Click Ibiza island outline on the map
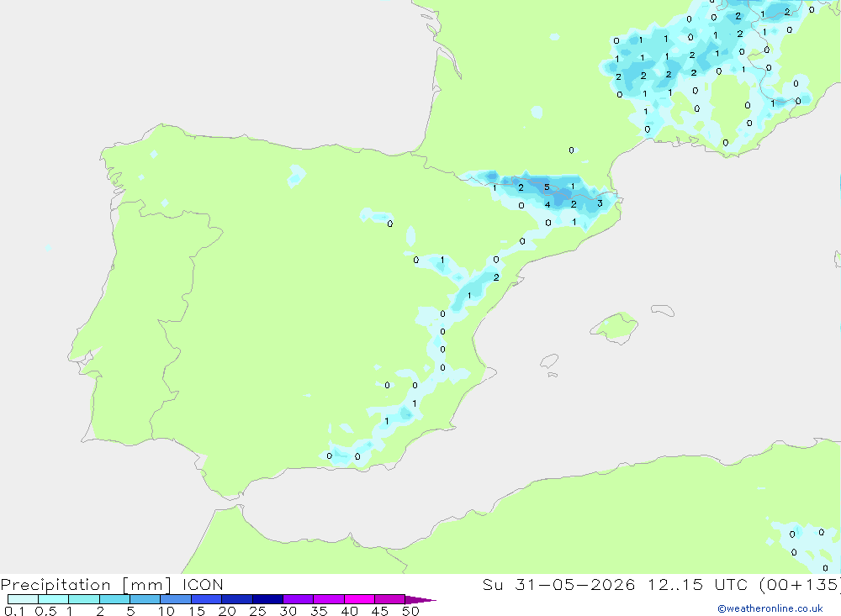This screenshot has height=616, width=841. point(549,361)
